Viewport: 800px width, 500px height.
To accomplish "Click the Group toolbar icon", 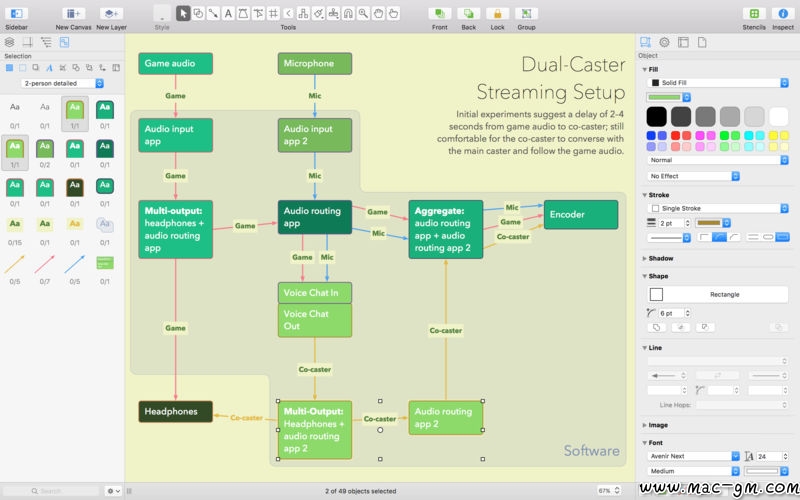I will 527,14.
